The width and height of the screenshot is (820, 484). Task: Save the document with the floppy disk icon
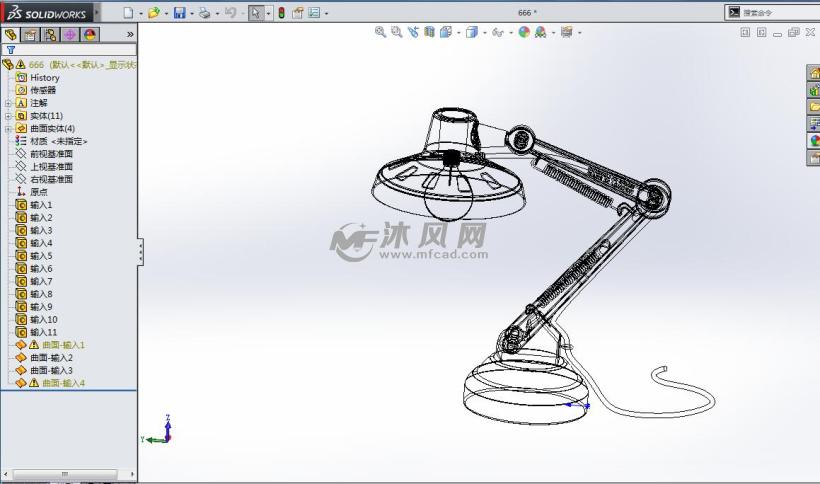tap(179, 13)
